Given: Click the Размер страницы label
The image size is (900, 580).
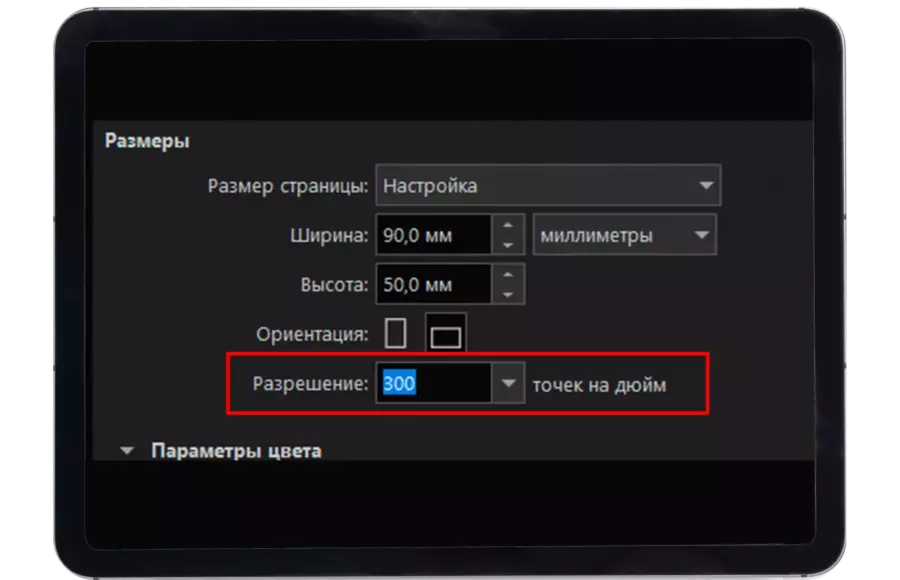Looking at the screenshot, I should (x=288, y=186).
